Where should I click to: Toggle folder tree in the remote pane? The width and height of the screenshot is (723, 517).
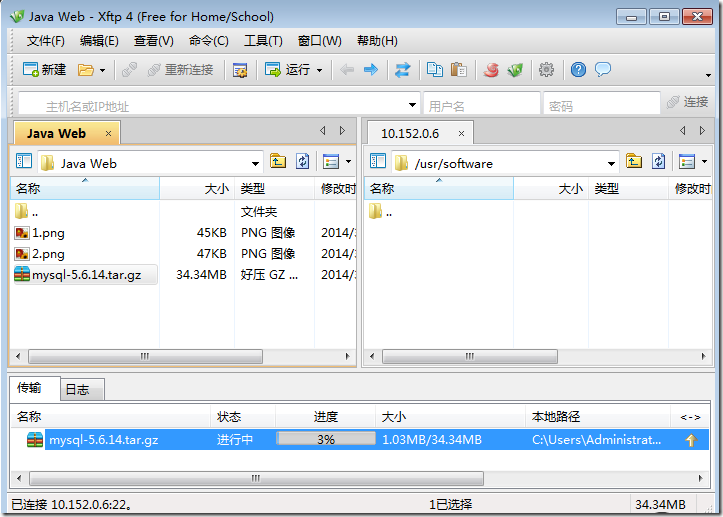tap(376, 162)
